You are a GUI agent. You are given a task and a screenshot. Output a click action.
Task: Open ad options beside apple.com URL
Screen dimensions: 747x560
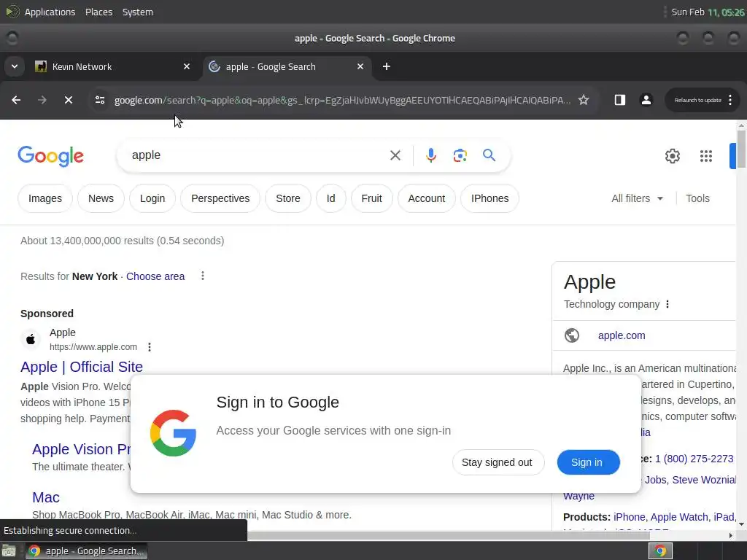pyautogui.click(x=149, y=347)
